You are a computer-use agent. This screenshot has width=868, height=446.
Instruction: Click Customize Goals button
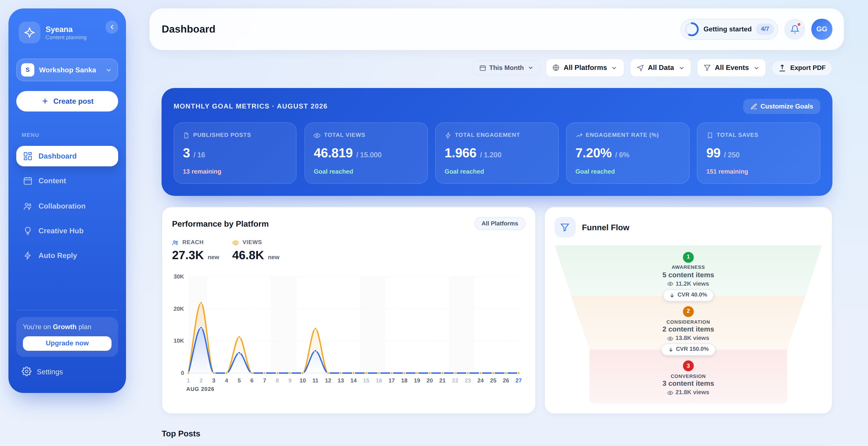click(x=782, y=106)
